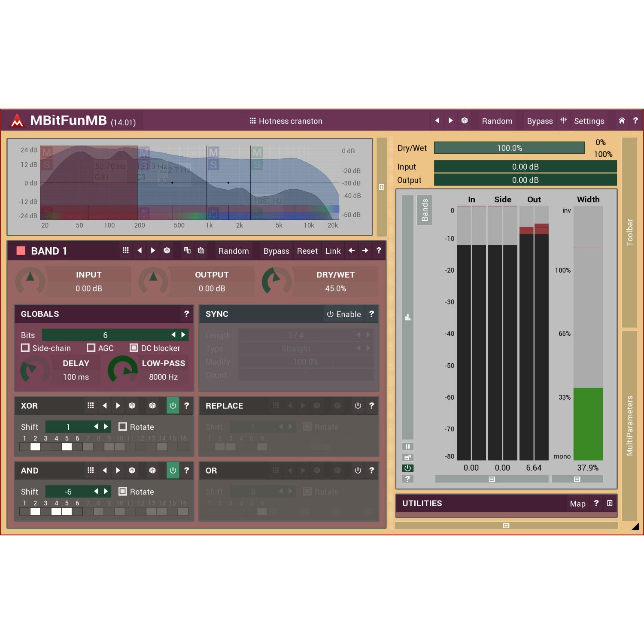Click the Band 1 Random button

point(234,251)
